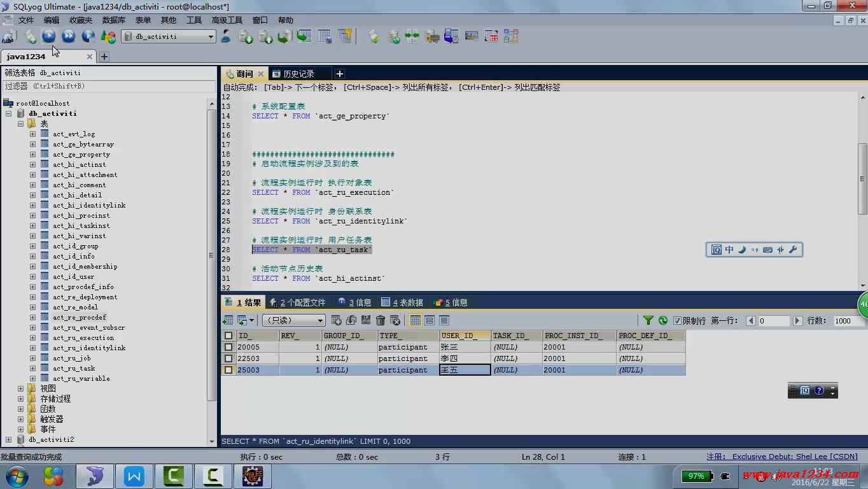Click the insert new row icon
The image size is (868, 489).
pyautogui.click(x=337, y=320)
